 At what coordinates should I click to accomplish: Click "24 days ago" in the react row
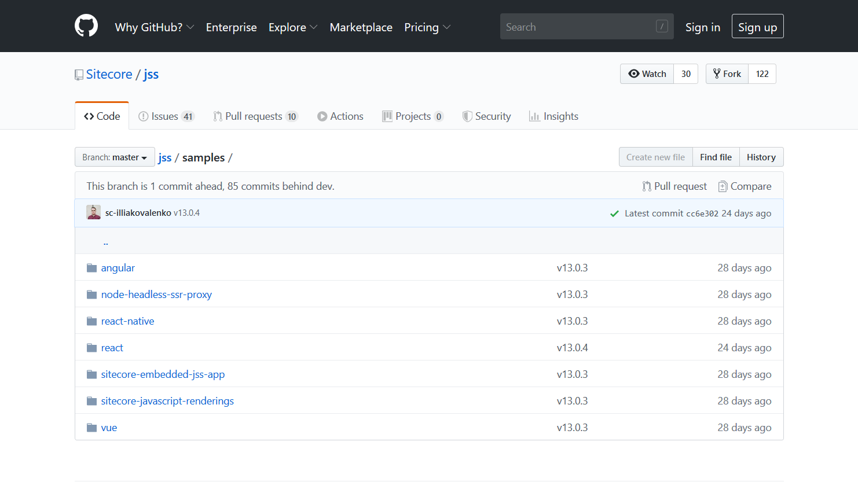745,348
